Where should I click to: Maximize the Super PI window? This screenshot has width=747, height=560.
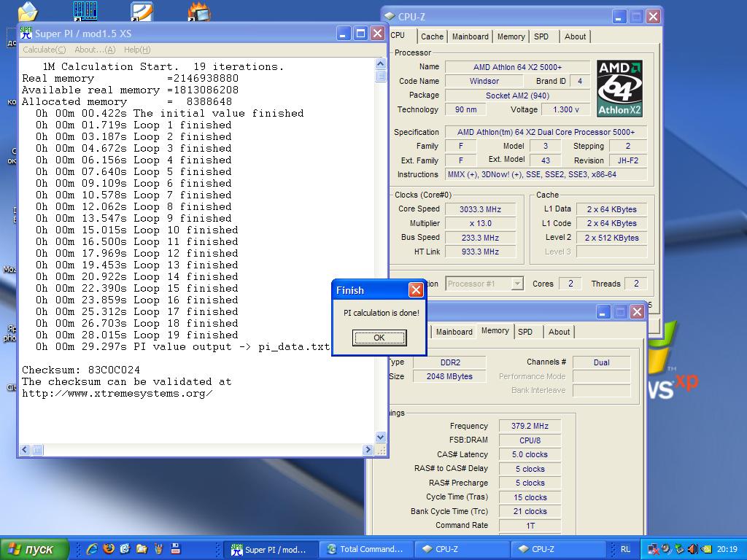click(360, 34)
